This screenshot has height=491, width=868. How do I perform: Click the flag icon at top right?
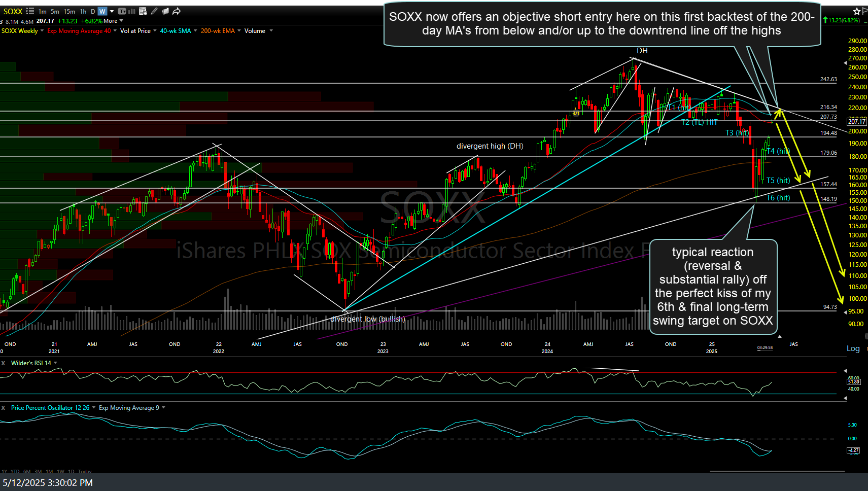click(x=865, y=11)
